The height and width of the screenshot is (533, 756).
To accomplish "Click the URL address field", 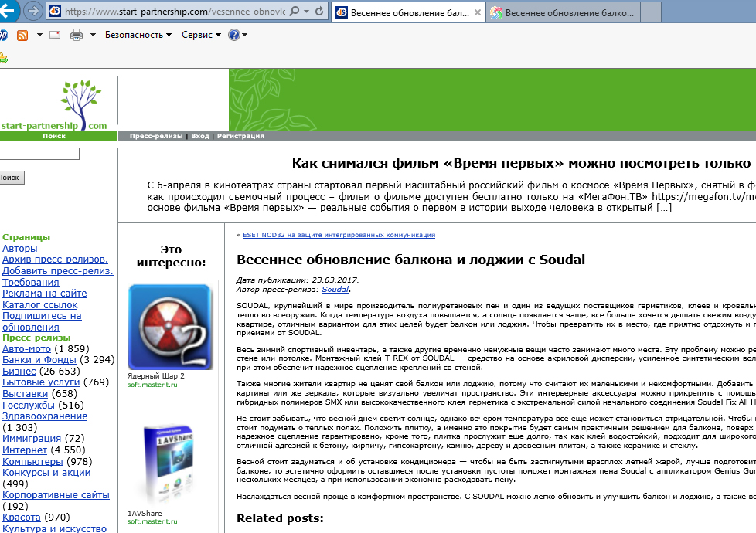I will [175, 11].
